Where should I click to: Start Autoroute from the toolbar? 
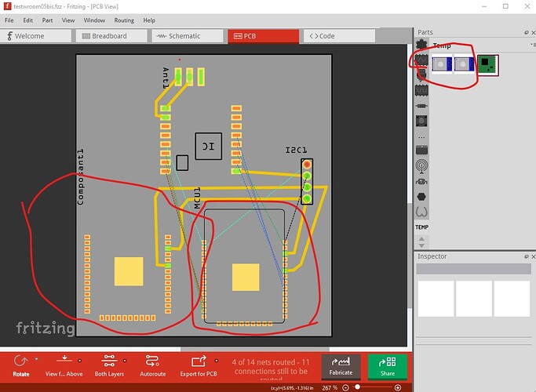point(152,365)
